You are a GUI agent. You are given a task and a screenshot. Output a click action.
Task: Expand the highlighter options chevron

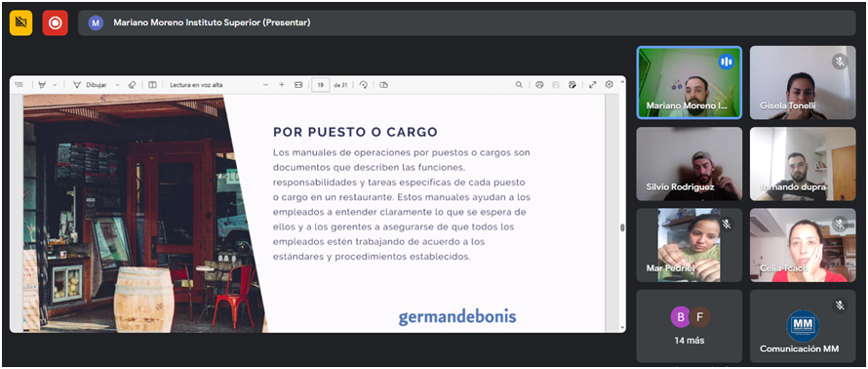[55, 85]
